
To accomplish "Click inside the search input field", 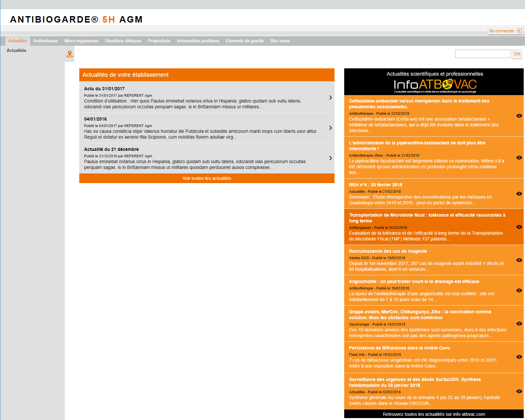I will tap(483, 54).
